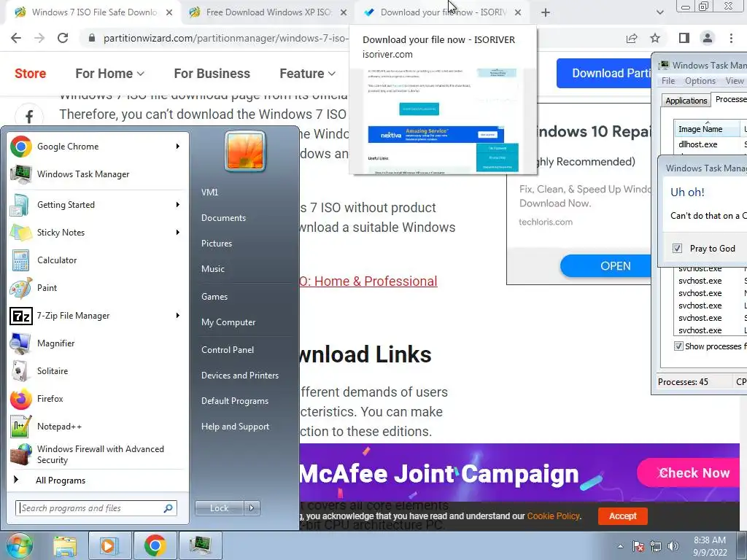Image resolution: width=747 pixels, height=560 pixels.
Task: Switch to Chrome in the taskbar
Action: pyautogui.click(x=155, y=545)
